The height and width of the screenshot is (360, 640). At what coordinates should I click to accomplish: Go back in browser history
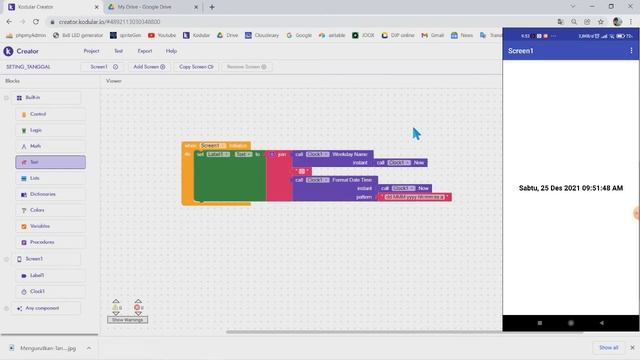click(x=9, y=22)
